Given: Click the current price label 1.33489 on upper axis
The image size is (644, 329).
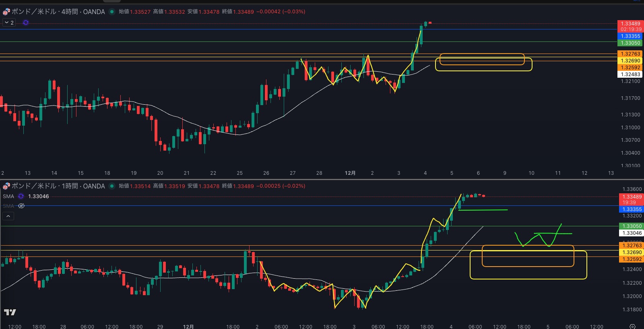Looking at the screenshot, I should click(x=630, y=24).
